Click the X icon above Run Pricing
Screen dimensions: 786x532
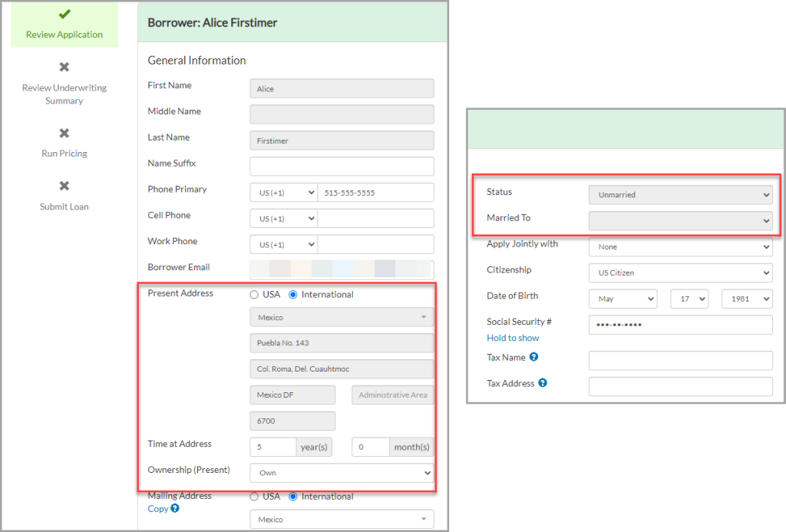(64, 133)
